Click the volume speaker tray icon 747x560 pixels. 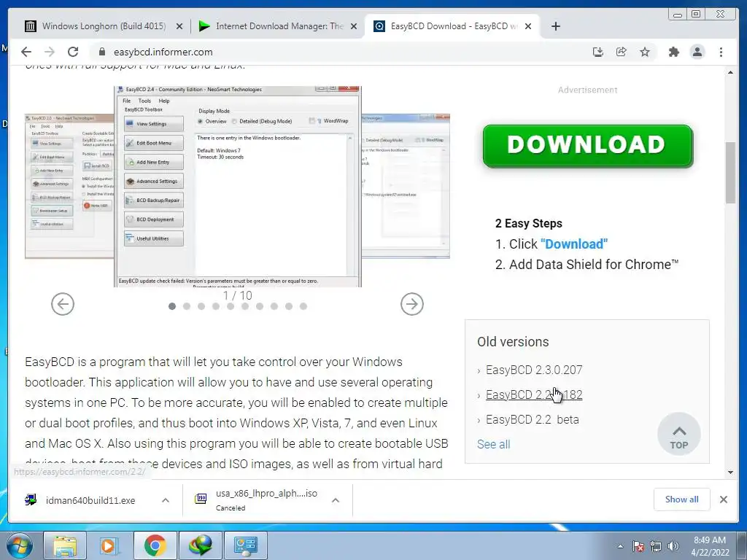[x=673, y=546]
